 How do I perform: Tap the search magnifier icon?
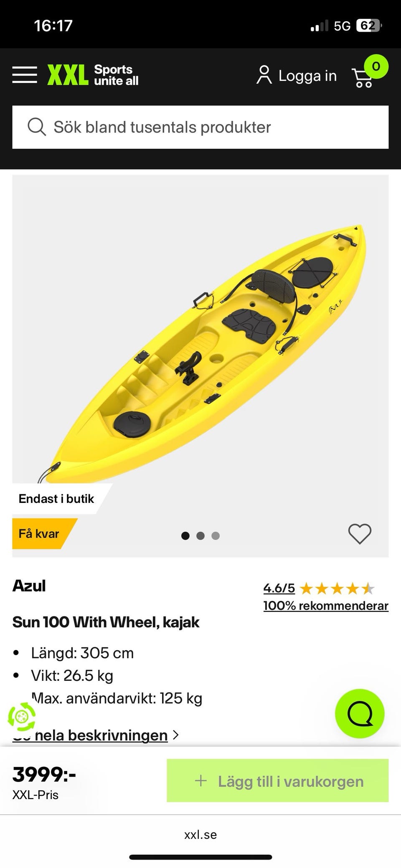click(x=37, y=127)
